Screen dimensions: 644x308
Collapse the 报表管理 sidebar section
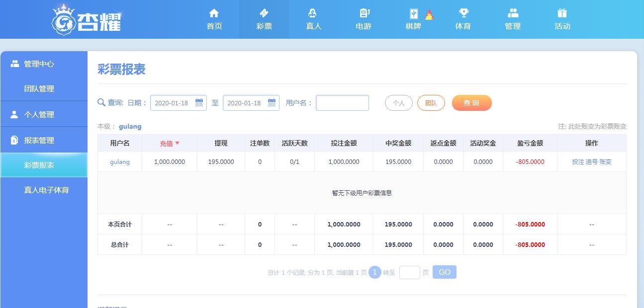44,140
